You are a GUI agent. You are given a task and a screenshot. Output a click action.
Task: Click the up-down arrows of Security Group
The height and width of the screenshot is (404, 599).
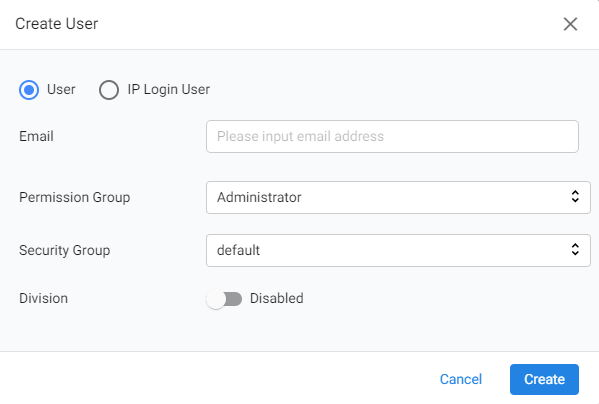click(x=575, y=250)
